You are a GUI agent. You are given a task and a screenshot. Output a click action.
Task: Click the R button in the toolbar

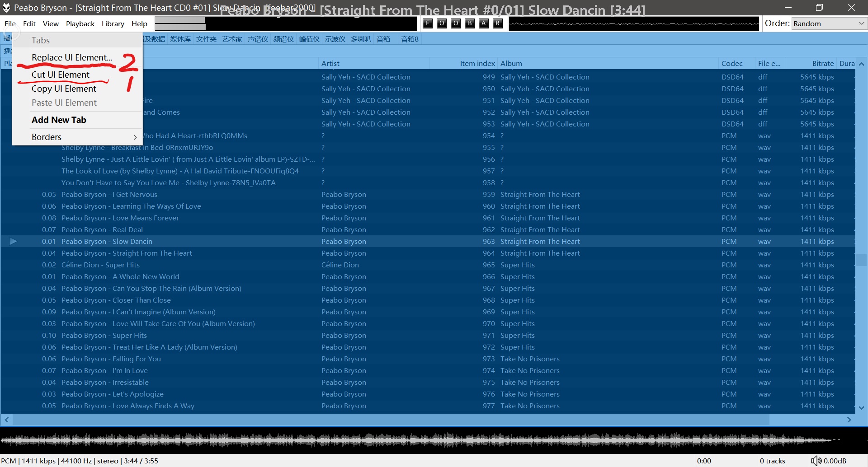click(x=498, y=23)
